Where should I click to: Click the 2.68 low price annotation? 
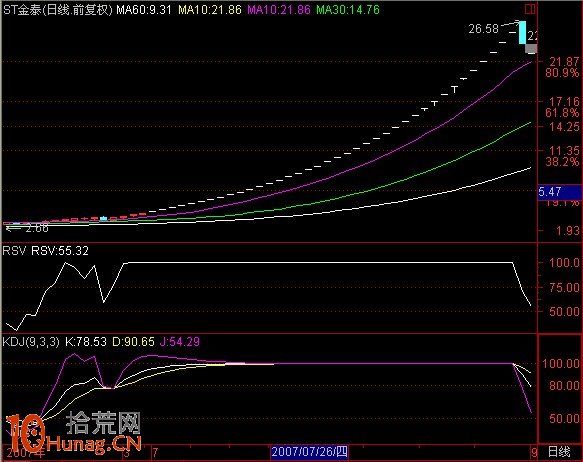pyautogui.click(x=37, y=228)
